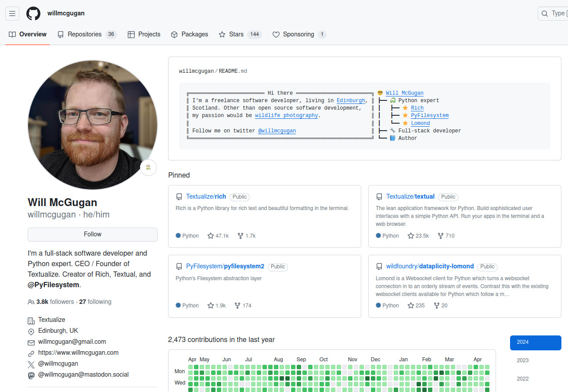Open the Packages tab

190,34
